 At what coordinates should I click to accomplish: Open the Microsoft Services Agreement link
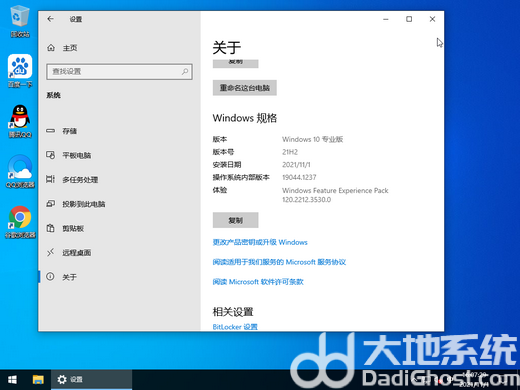[279, 262]
